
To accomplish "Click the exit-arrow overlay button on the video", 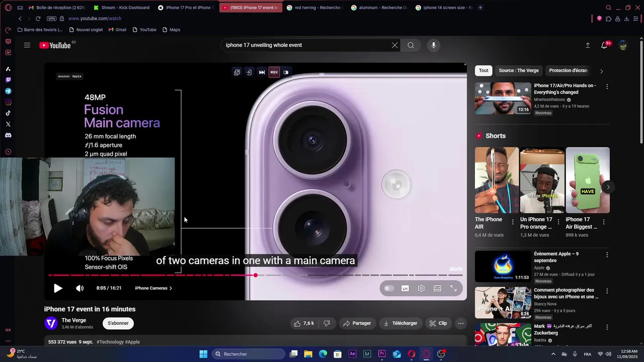I will click(x=249, y=72).
